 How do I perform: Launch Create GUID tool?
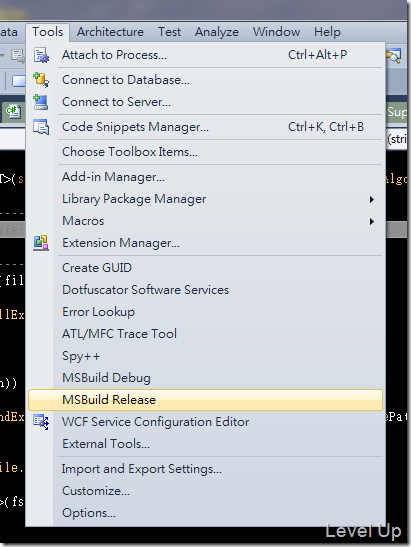point(206,268)
